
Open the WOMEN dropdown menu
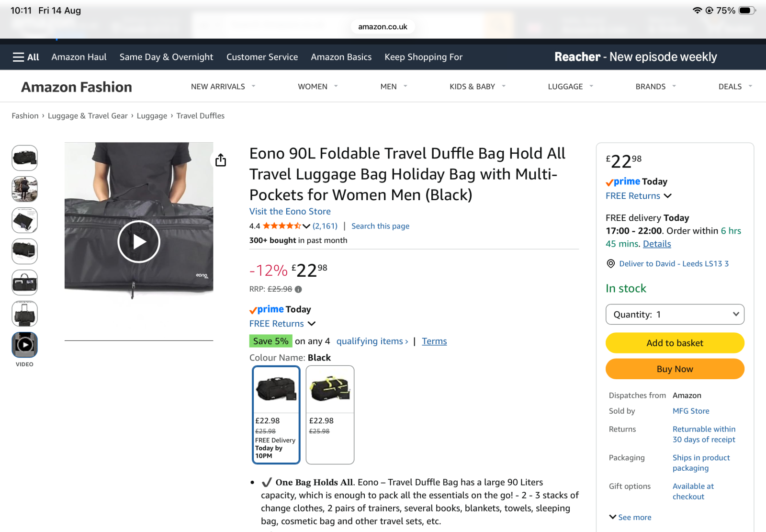(318, 87)
